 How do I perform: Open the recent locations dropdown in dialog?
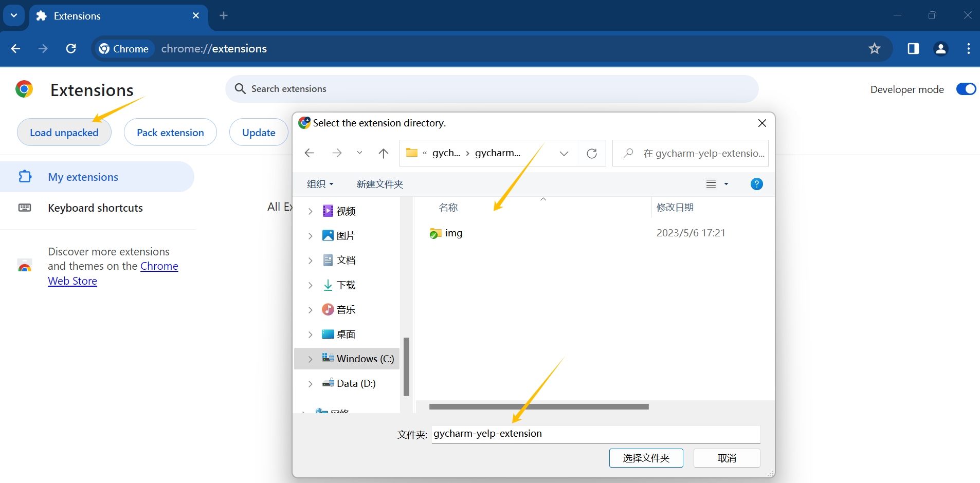click(359, 153)
